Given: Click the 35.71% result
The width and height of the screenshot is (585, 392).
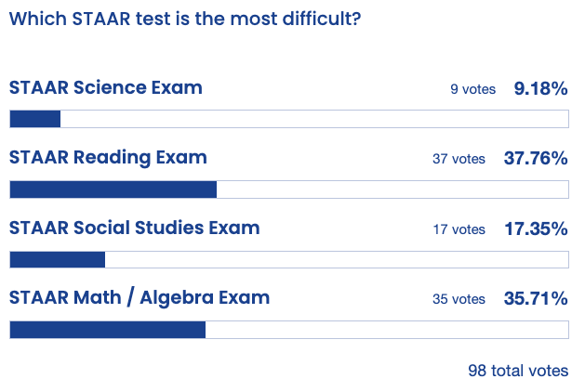Looking at the screenshot, I should (x=535, y=299).
